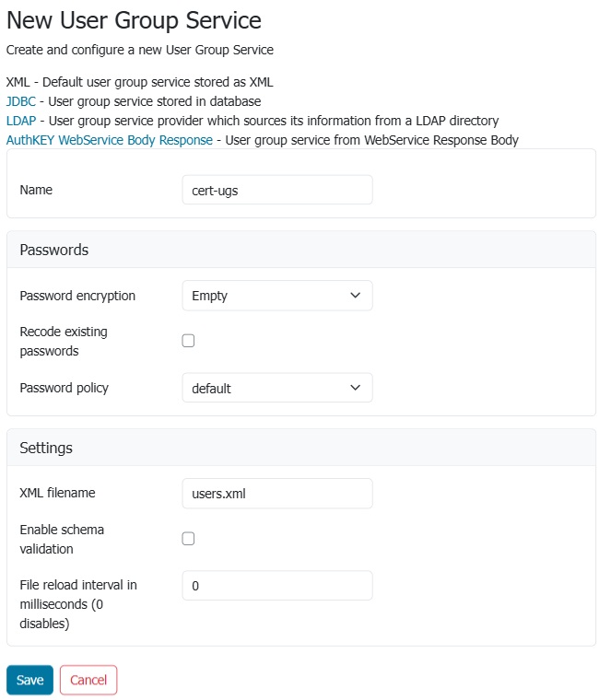Toggle the Recode existing passwords checkbox
Viewport: 599px width, 700px height.
tap(188, 341)
